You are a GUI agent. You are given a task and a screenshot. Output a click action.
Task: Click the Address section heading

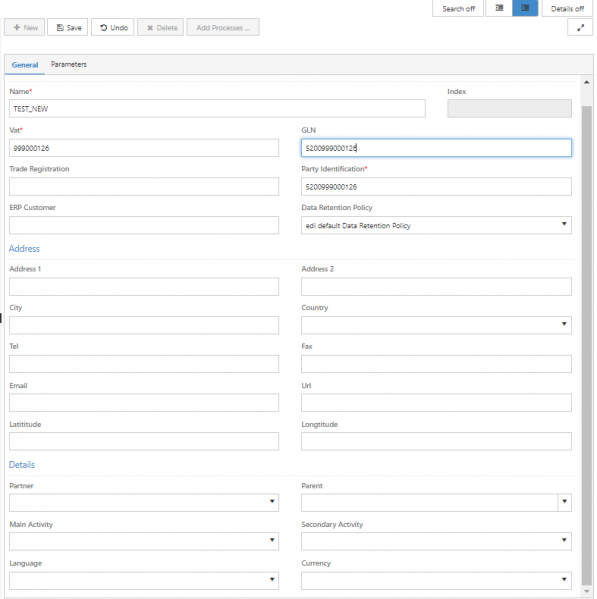tap(24, 249)
